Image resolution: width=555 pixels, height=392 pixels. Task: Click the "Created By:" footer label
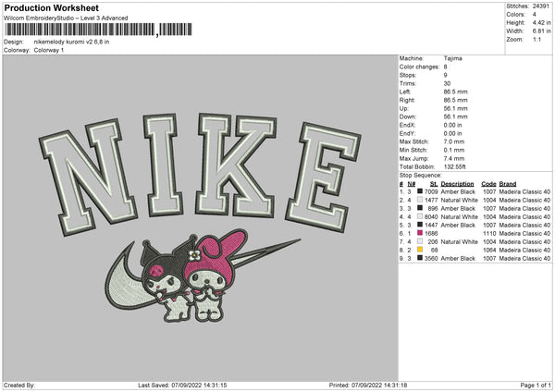point(19,386)
